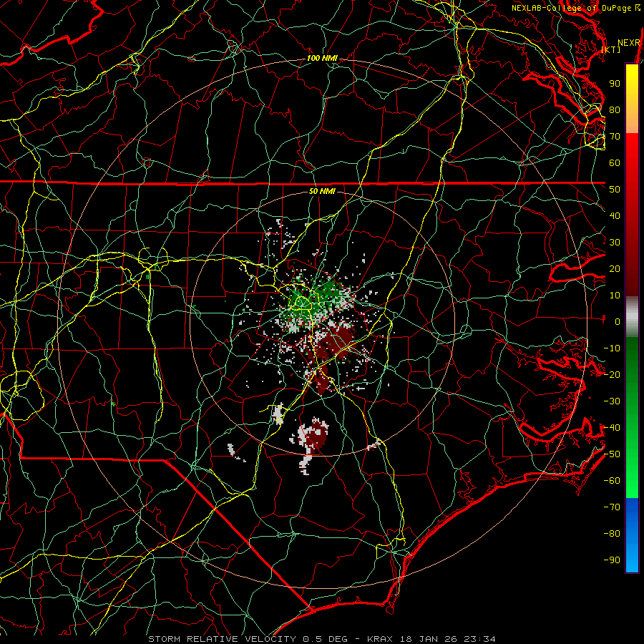The height and width of the screenshot is (644, 644).
Task: Click the -90 value on the velocity scale
Action: coord(612,560)
